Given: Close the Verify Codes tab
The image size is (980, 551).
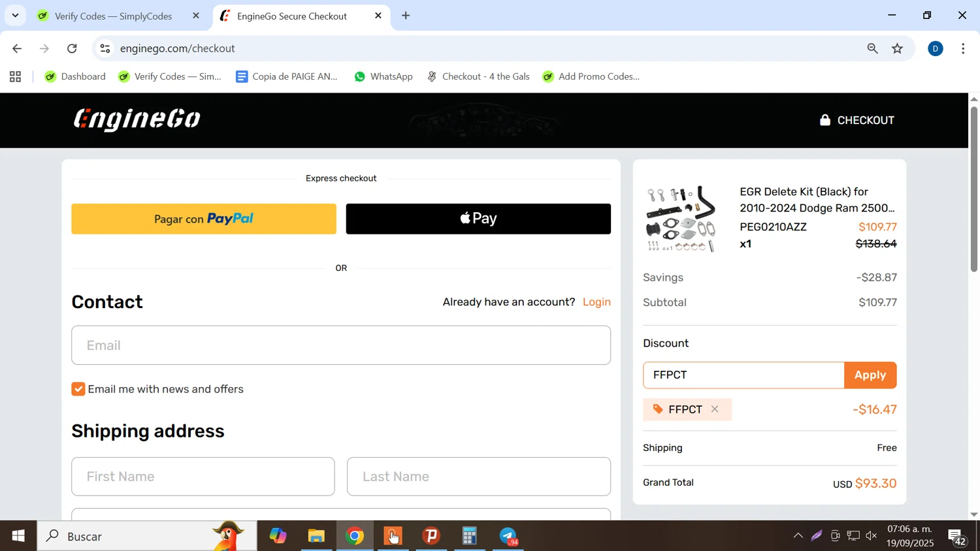Looking at the screenshot, I should pyautogui.click(x=196, y=16).
